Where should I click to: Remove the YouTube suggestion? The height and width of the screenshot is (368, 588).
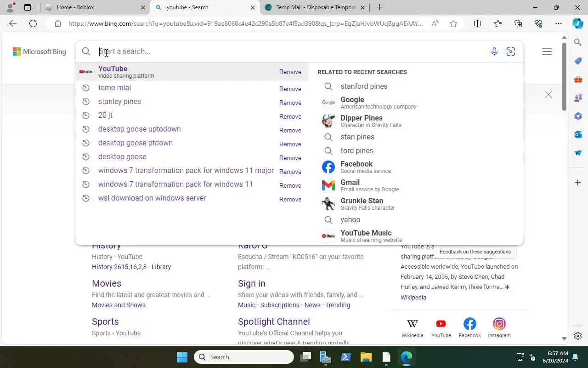(x=290, y=72)
